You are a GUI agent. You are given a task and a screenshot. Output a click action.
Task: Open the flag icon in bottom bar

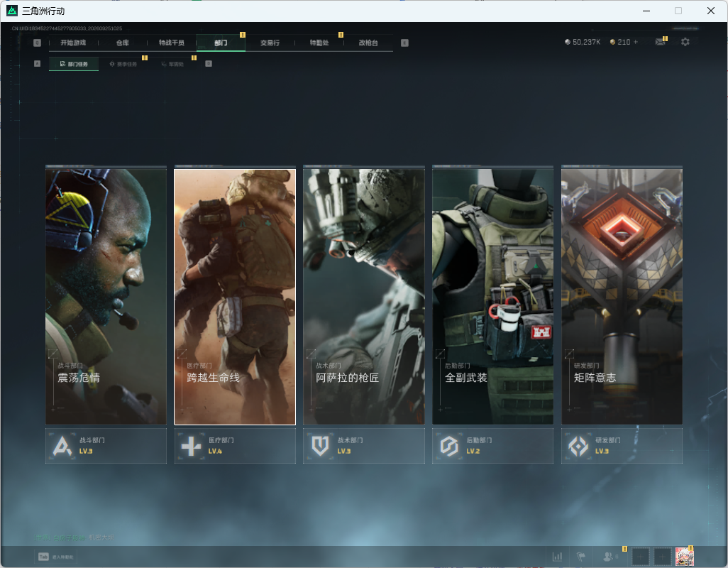pyautogui.click(x=581, y=557)
